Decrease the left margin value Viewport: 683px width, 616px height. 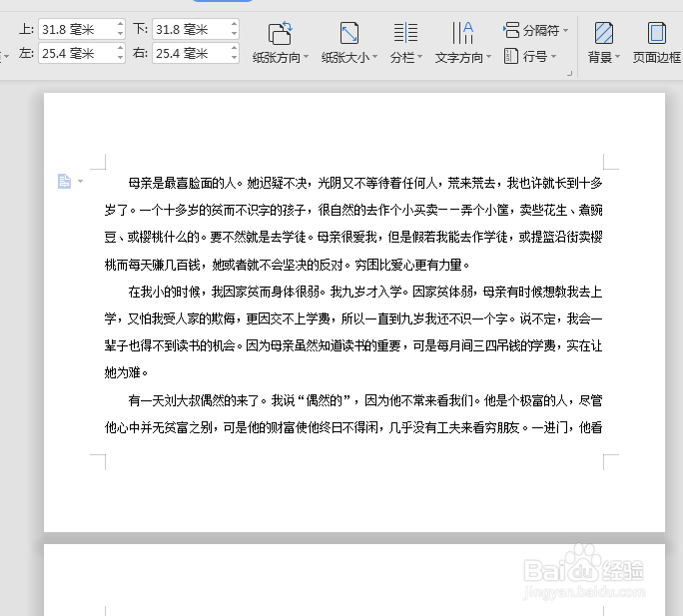pos(120,58)
